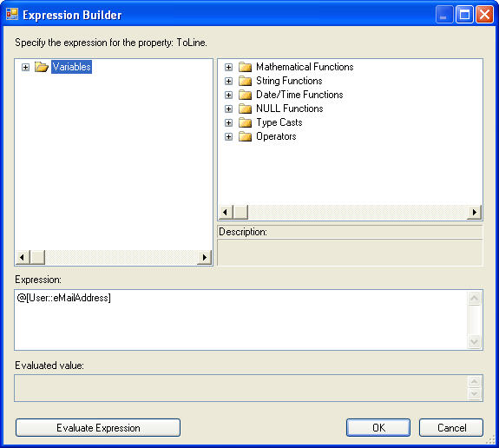
Task: Expand Date/Time Functions node
Action: coord(228,95)
